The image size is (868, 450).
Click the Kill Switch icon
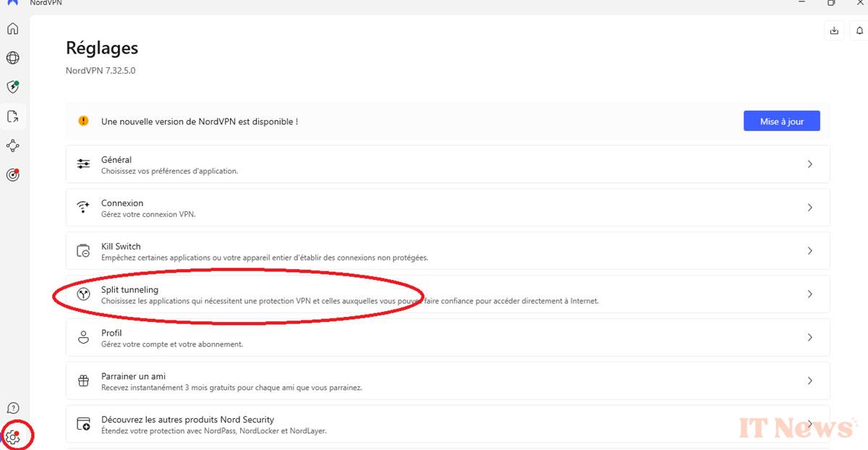pos(84,251)
